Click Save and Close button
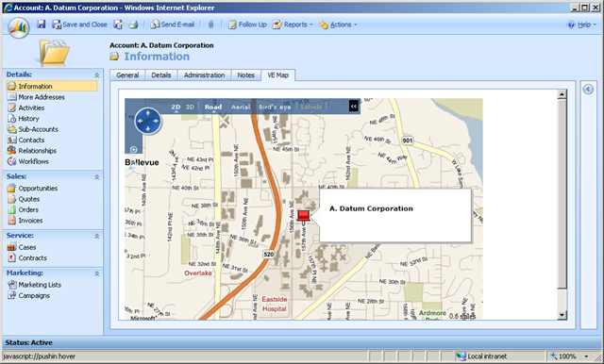This screenshot has width=604, height=364. (79, 25)
